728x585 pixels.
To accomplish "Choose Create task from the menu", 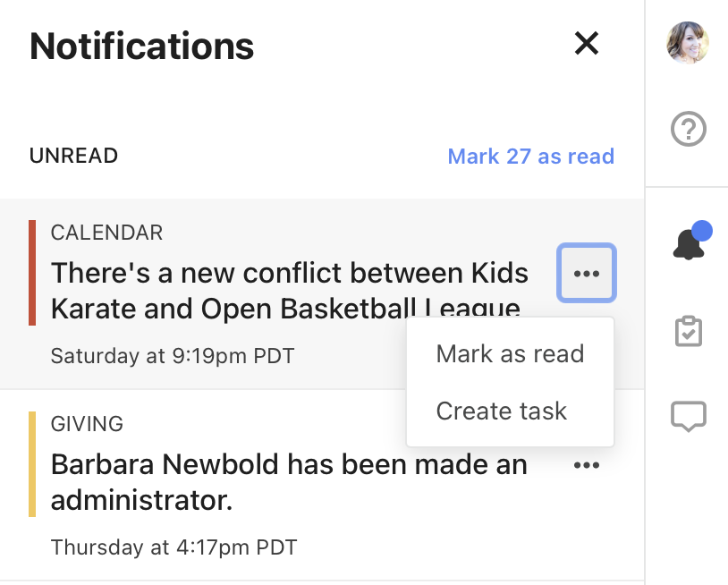I will point(501,411).
